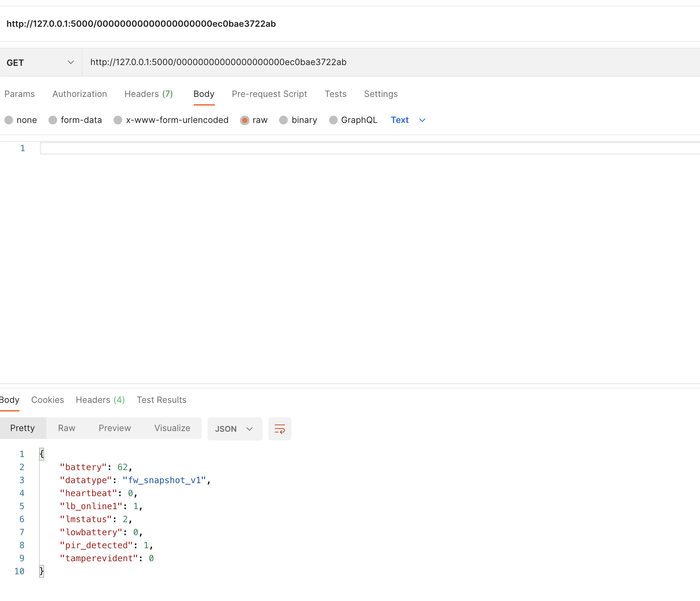The height and width of the screenshot is (601, 700).
Task: Open the Authorization tab
Action: click(80, 94)
